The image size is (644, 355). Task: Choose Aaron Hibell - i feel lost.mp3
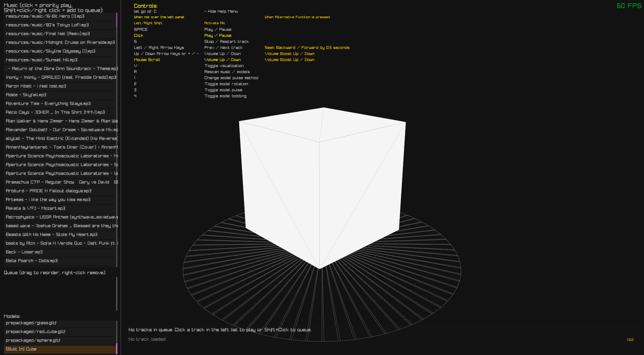click(60, 86)
